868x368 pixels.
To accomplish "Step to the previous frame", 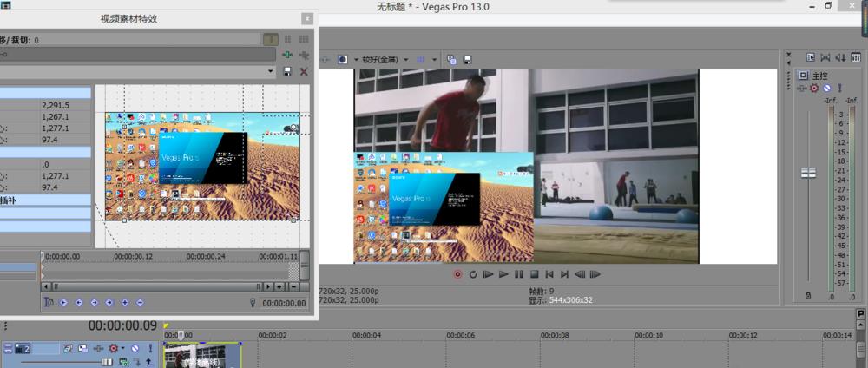I will [580, 274].
